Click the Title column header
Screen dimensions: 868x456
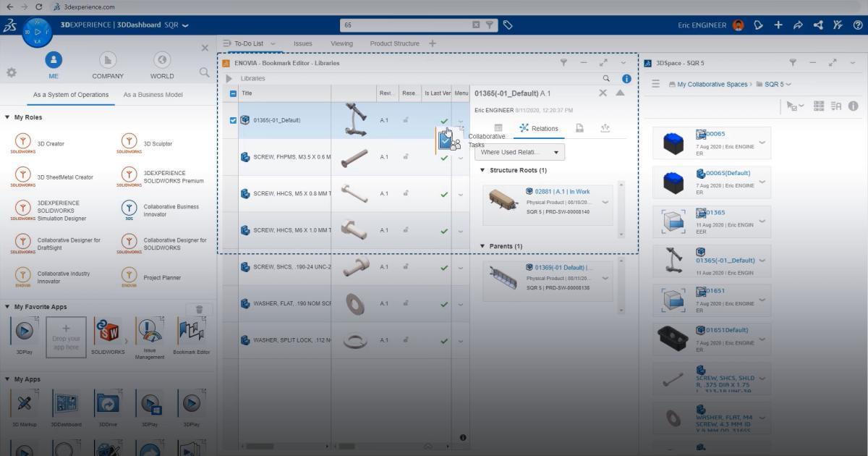point(285,93)
